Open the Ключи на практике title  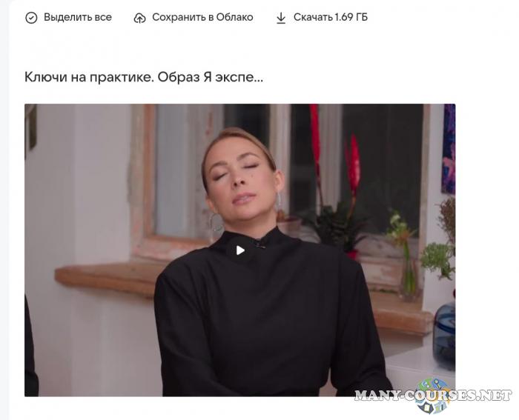click(x=144, y=77)
